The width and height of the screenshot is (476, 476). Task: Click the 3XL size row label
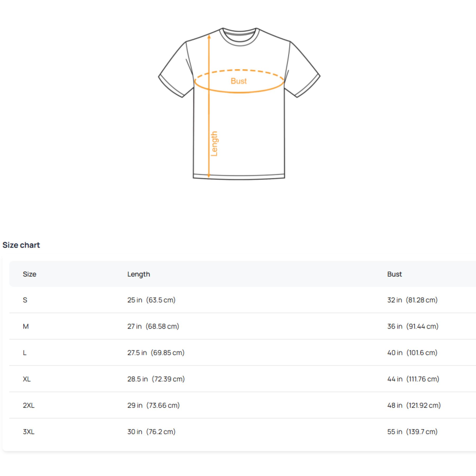pos(29,432)
